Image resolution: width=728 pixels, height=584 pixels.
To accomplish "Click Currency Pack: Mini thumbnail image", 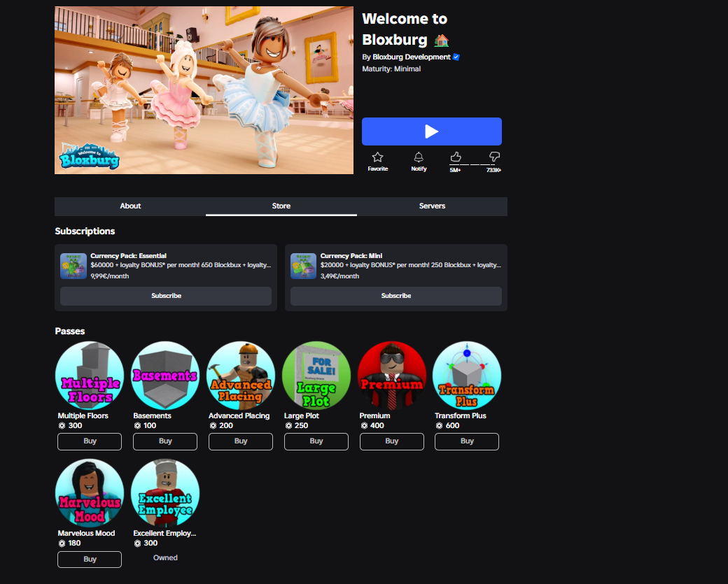I will pos(303,266).
